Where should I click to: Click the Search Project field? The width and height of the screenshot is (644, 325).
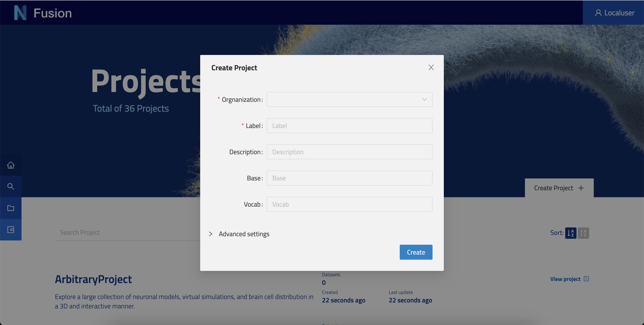pyautogui.click(x=128, y=233)
